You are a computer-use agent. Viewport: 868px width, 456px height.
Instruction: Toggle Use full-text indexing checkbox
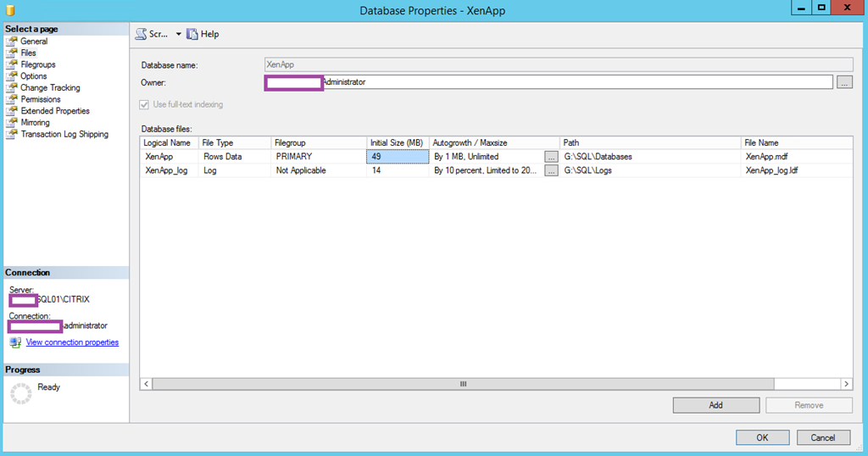pos(144,104)
